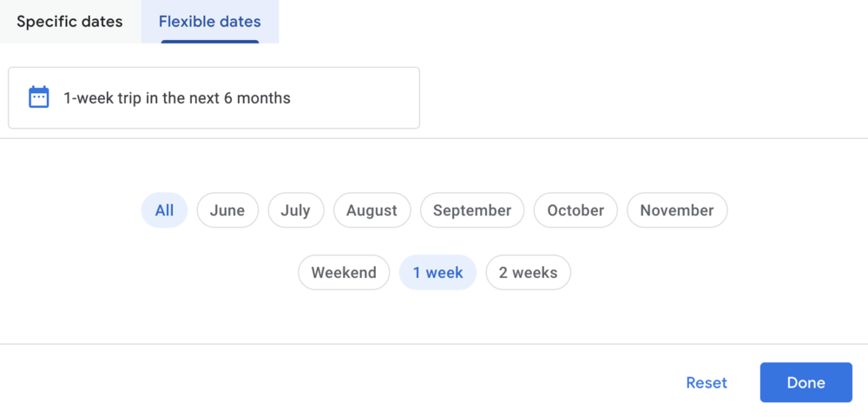Open the trip summary field showing next 6 months
Image resolution: width=868 pixels, height=418 pixels.
pos(214,98)
